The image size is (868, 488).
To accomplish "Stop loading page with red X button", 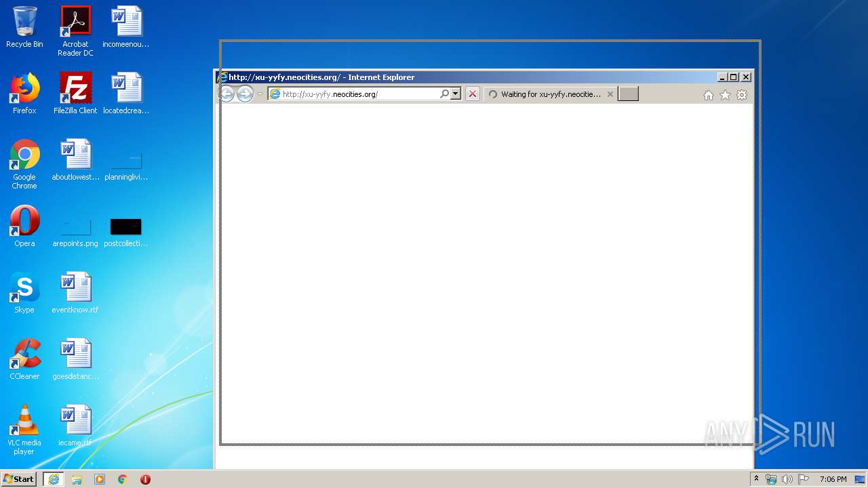I will point(473,94).
